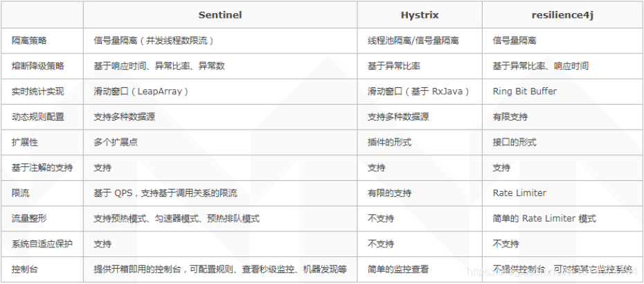The width and height of the screenshot is (644, 284).
Task: Select the 简单的监控查看 cell
Action: pyautogui.click(x=398, y=269)
